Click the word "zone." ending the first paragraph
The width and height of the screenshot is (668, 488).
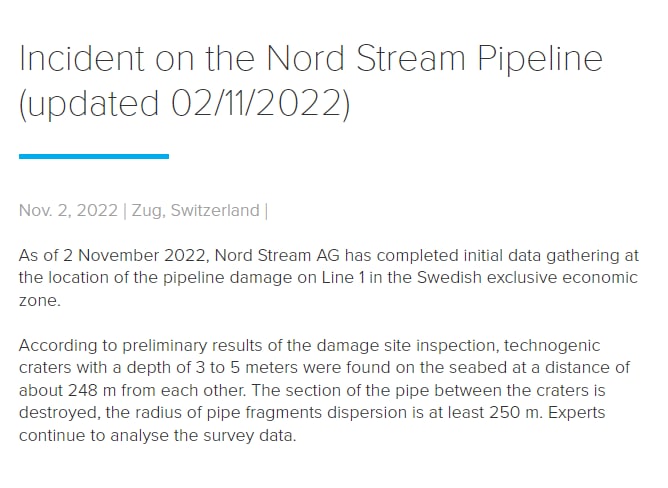point(40,300)
